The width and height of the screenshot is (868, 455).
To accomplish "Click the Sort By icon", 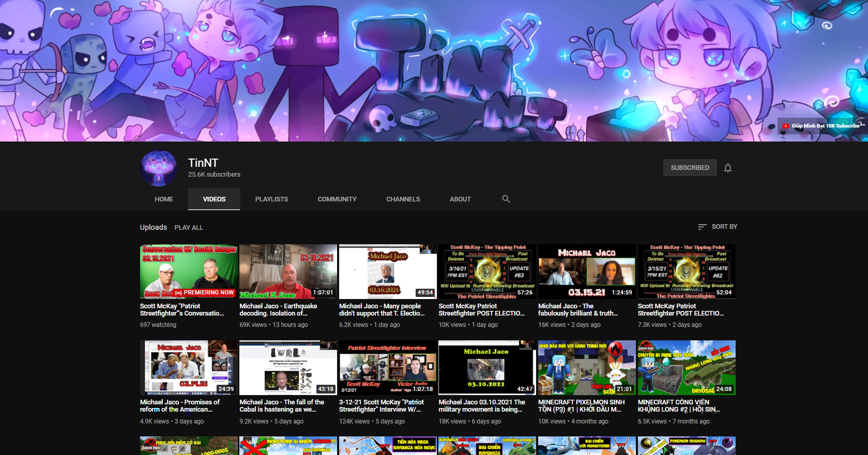I will [702, 227].
